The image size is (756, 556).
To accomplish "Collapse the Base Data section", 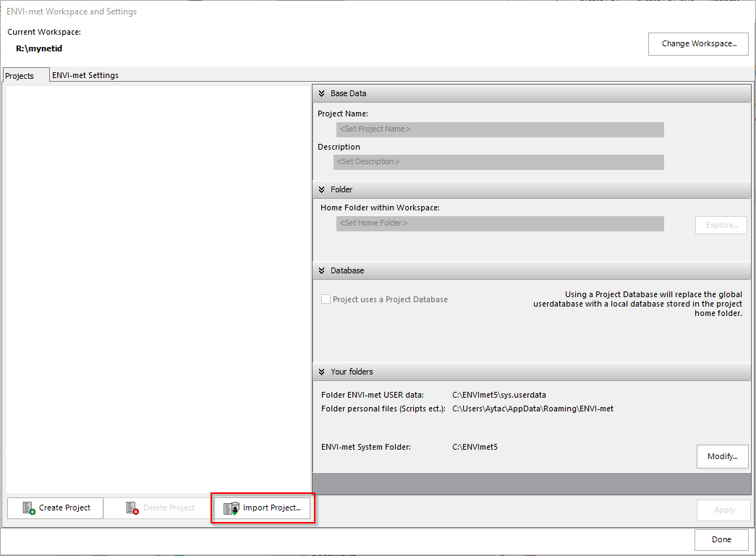I will click(x=321, y=93).
